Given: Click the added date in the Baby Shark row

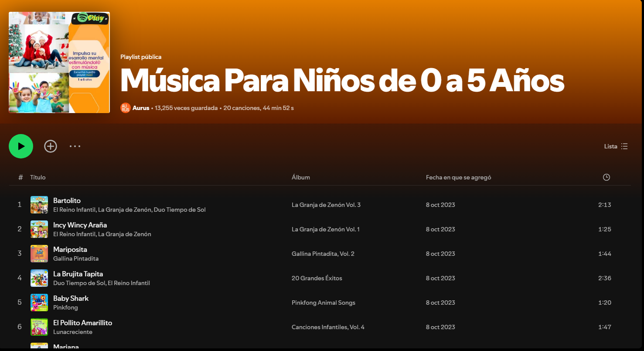Looking at the screenshot, I should pyautogui.click(x=440, y=303).
